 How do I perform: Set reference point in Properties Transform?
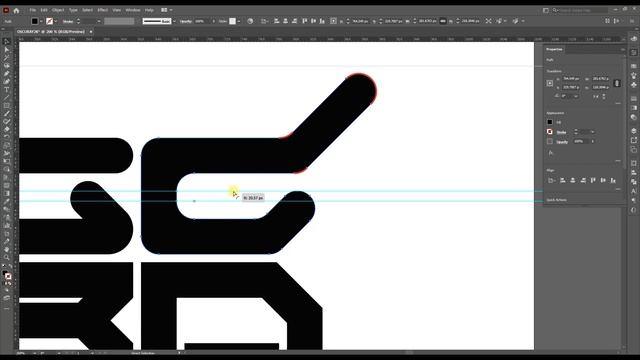coord(550,83)
